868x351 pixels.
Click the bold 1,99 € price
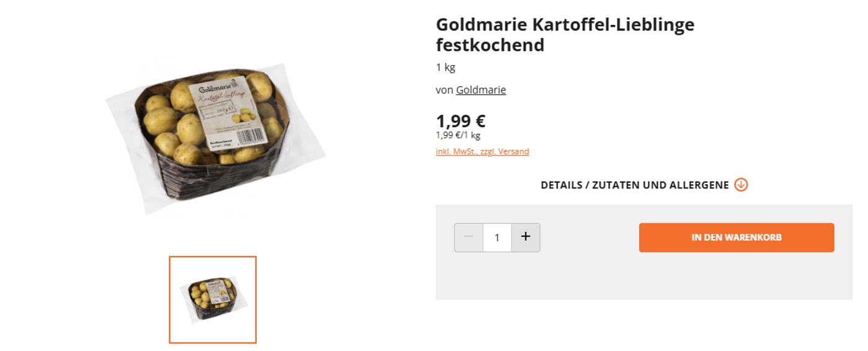(461, 120)
